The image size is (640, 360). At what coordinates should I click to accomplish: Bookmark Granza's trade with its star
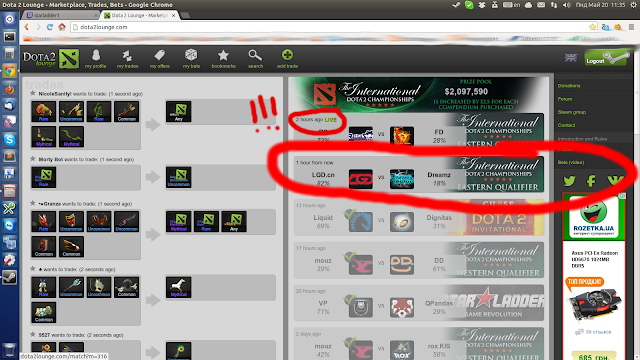click(33, 203)
